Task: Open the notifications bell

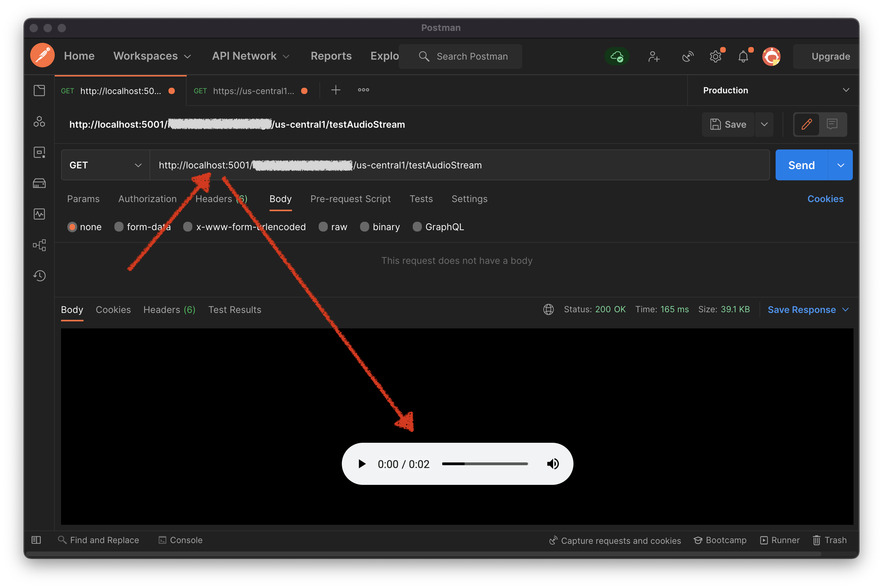Action: (743, 56)
